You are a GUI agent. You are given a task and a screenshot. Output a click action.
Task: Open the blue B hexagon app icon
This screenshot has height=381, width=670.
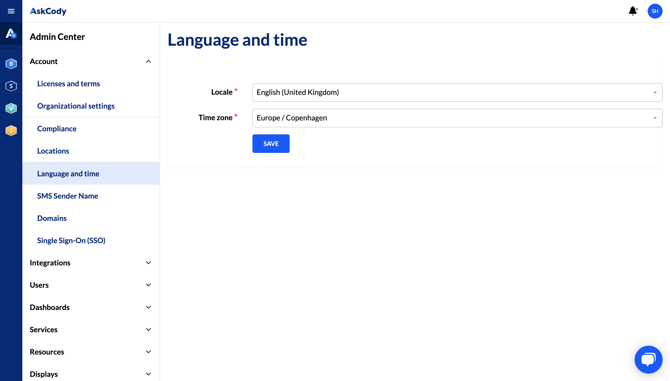11,64
